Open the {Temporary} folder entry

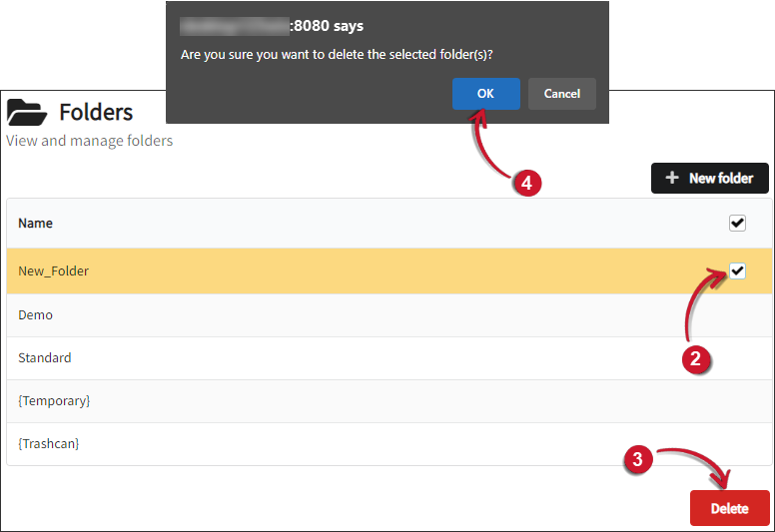pos(54,400)
